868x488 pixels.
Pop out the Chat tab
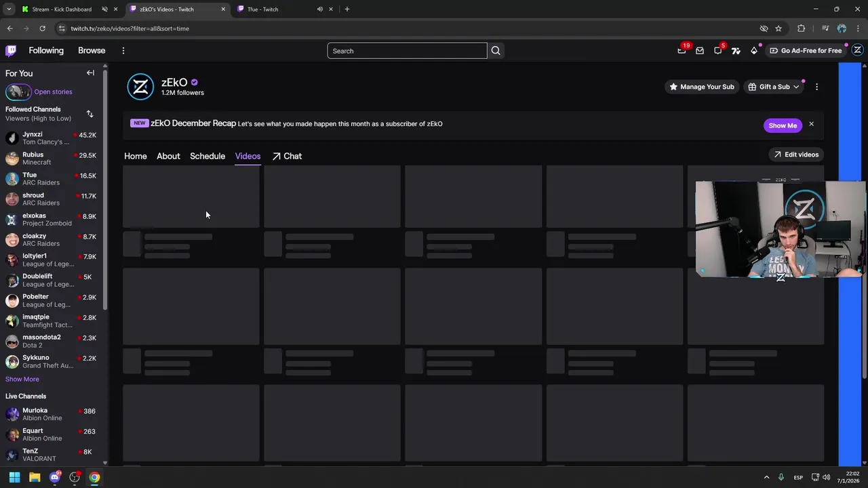pos(287,156)
